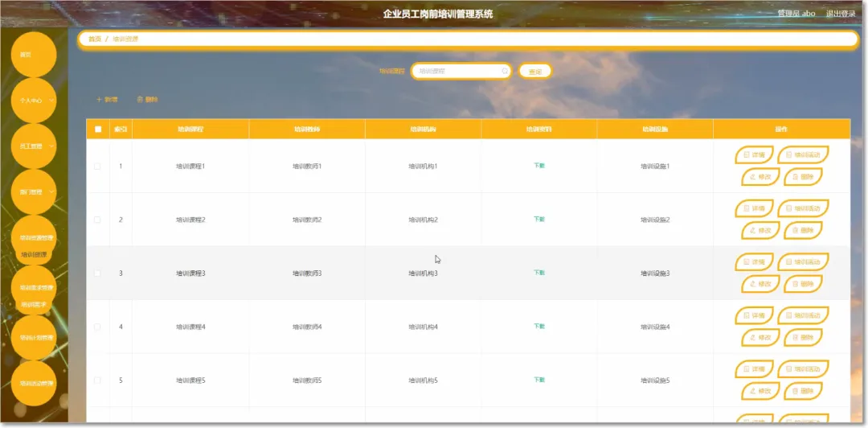
Task: Click 删除 in the 培训课程3 row
Action: click(803, 284)
